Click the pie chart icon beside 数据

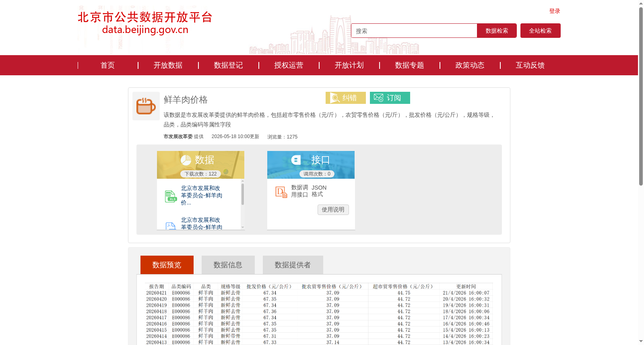[186, 160]
